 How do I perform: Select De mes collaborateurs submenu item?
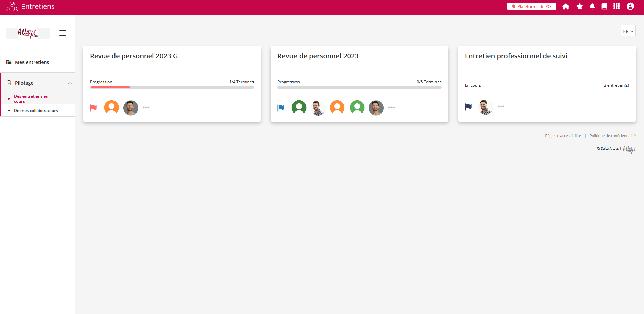36,111
